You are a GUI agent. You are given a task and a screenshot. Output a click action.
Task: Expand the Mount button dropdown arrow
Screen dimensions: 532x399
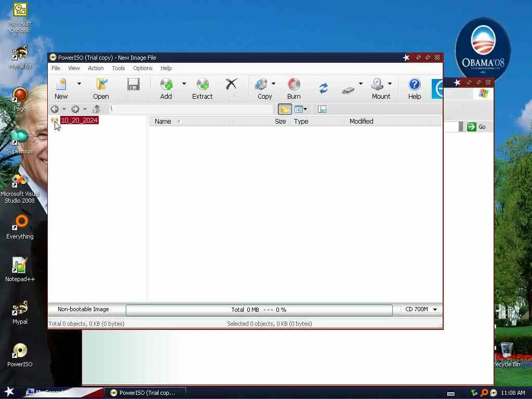pos(390,84)
